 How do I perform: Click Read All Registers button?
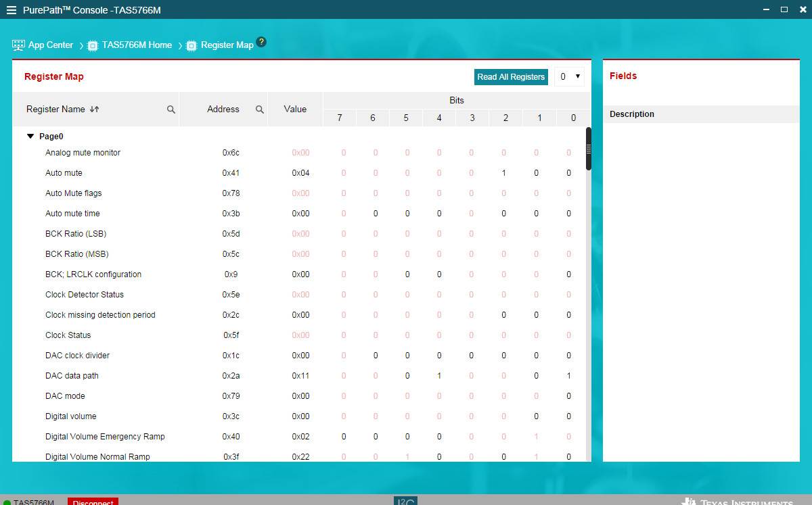click(x=511, y=77)
